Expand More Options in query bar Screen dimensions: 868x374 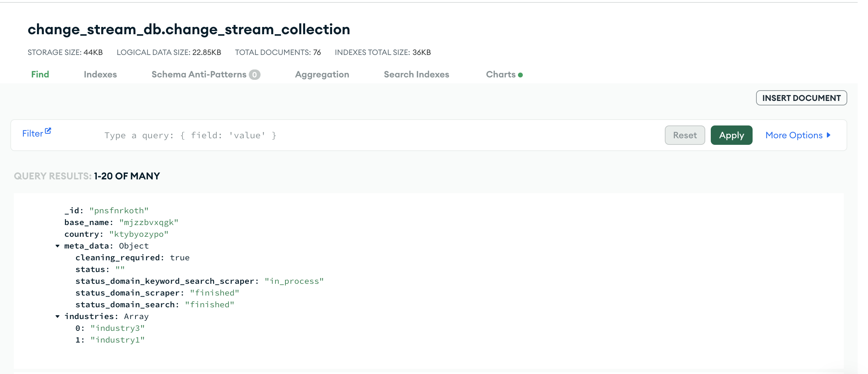(x=794, y=135)
